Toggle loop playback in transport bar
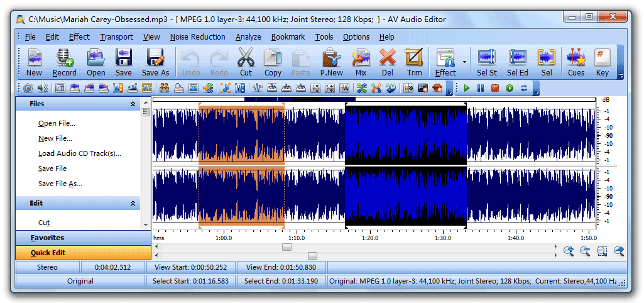 click(x=524, y=89)
